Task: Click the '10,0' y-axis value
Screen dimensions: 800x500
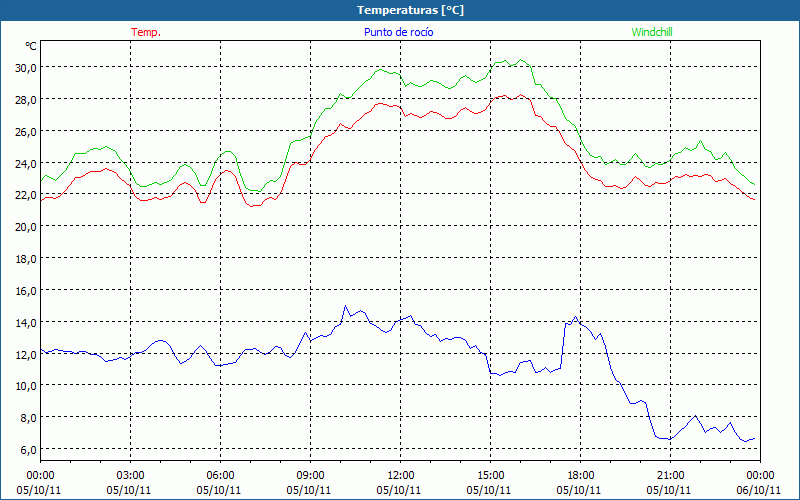Action: click(x=26, y=386)
